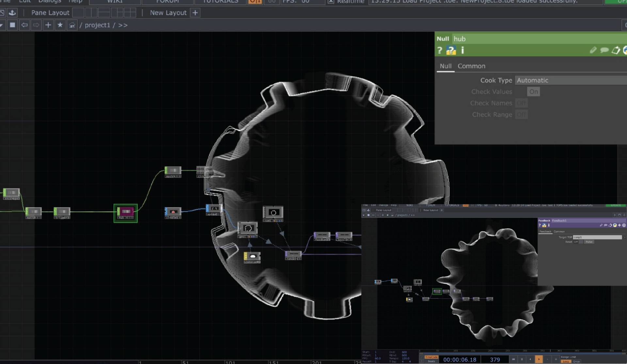The image size is (627, 364).
Task: Jump to timeline start
Action: [x=513, y=359]
